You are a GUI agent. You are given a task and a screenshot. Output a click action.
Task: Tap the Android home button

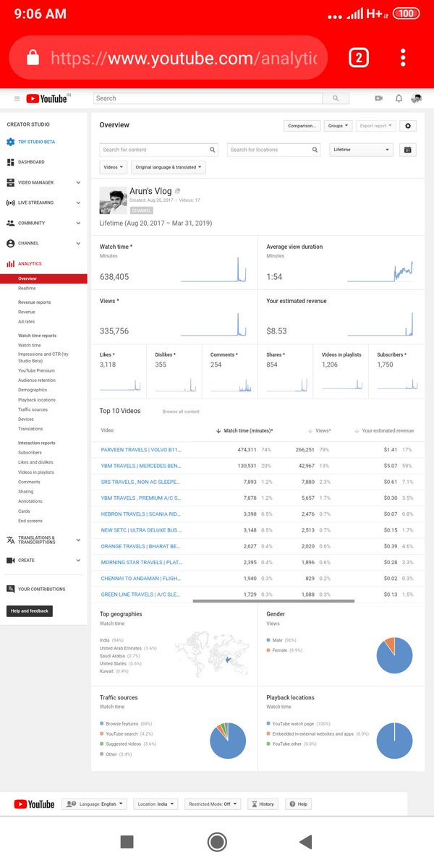(216, 841)
